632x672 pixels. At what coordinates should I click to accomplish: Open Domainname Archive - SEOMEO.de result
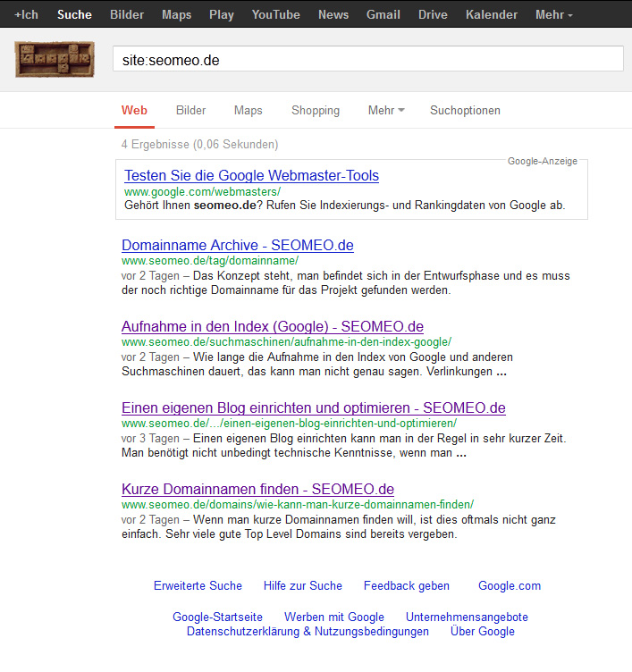coord(238,245)
